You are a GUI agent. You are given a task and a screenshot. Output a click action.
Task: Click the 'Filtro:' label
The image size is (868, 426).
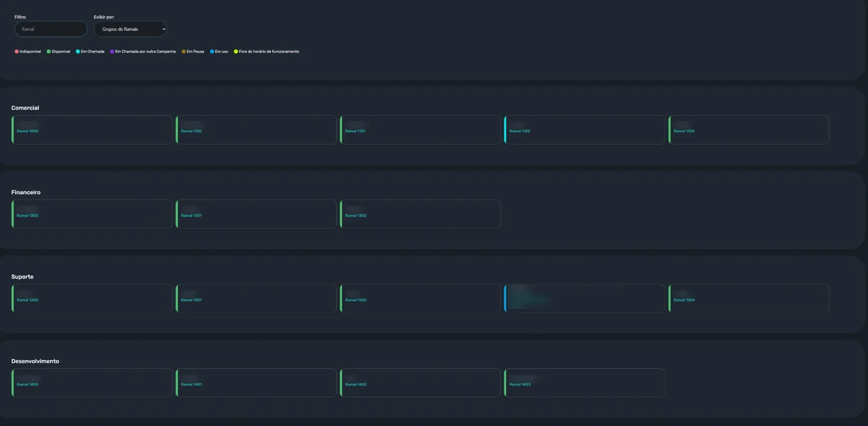[20, 17]
